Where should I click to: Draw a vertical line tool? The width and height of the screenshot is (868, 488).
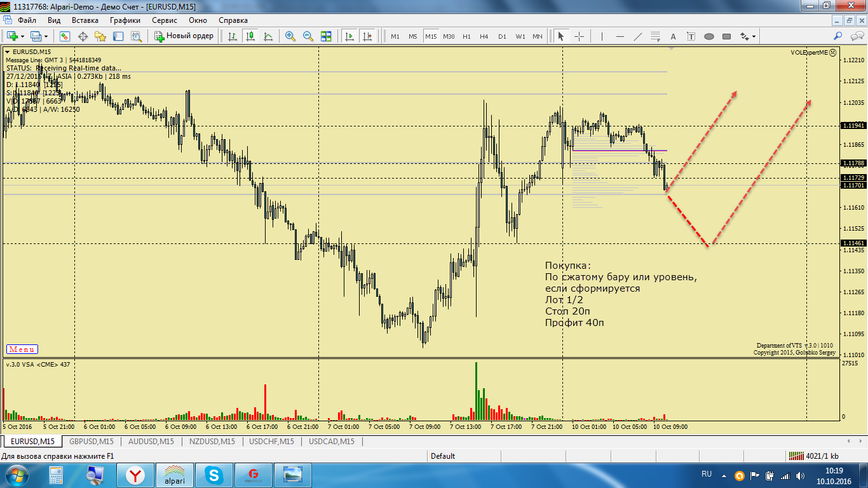[602, 36]
